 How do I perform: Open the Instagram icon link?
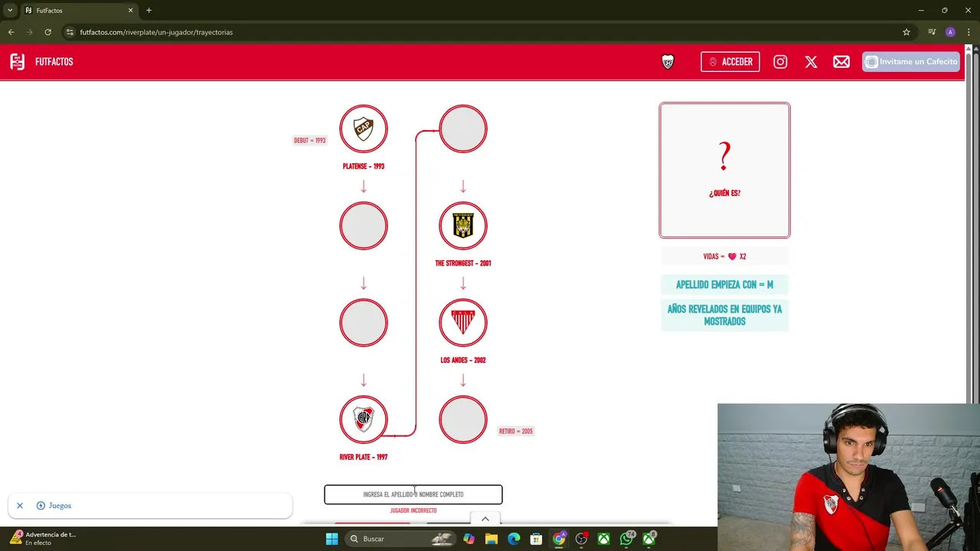click(780, 62)
